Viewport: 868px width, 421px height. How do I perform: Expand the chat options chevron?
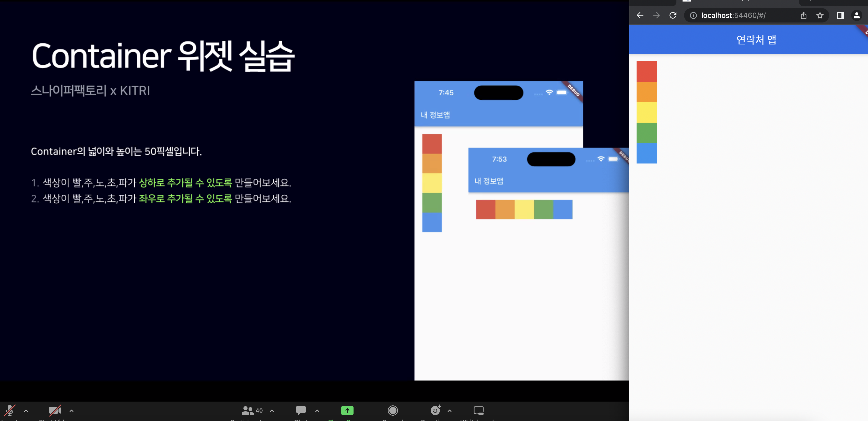click(317, 411)
